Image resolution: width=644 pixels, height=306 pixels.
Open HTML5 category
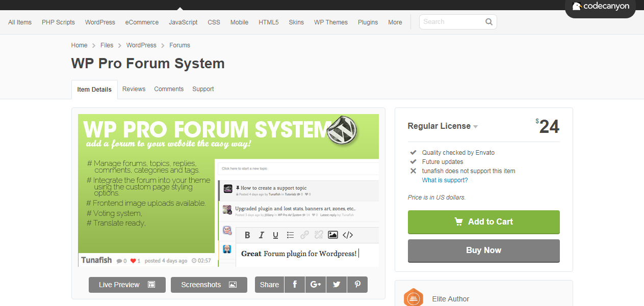[268, 22]
